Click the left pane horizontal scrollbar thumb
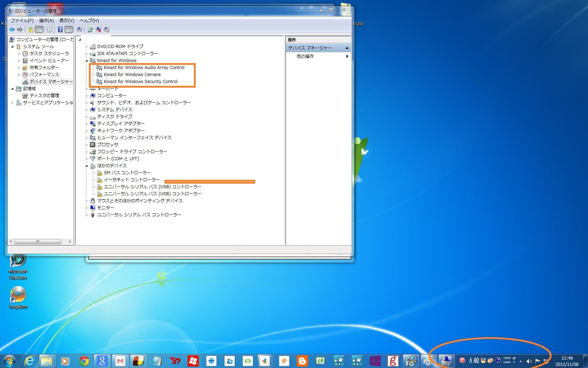 37,241
